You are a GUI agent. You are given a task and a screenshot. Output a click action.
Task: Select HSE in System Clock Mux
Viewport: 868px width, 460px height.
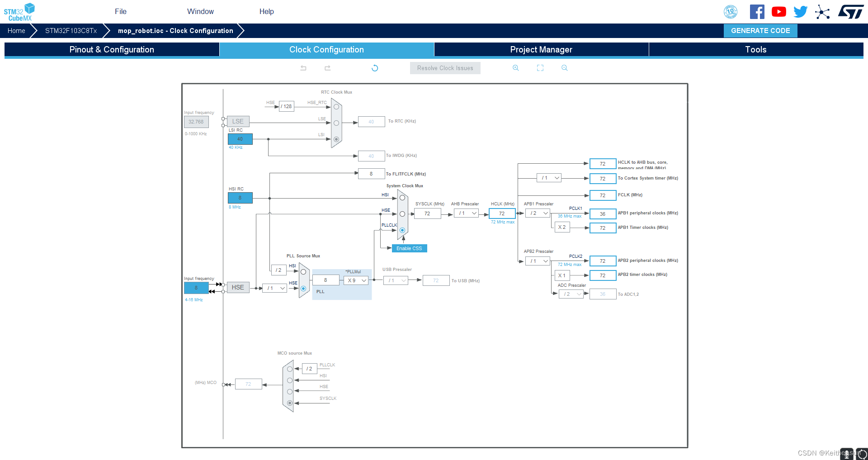[402, 214]
